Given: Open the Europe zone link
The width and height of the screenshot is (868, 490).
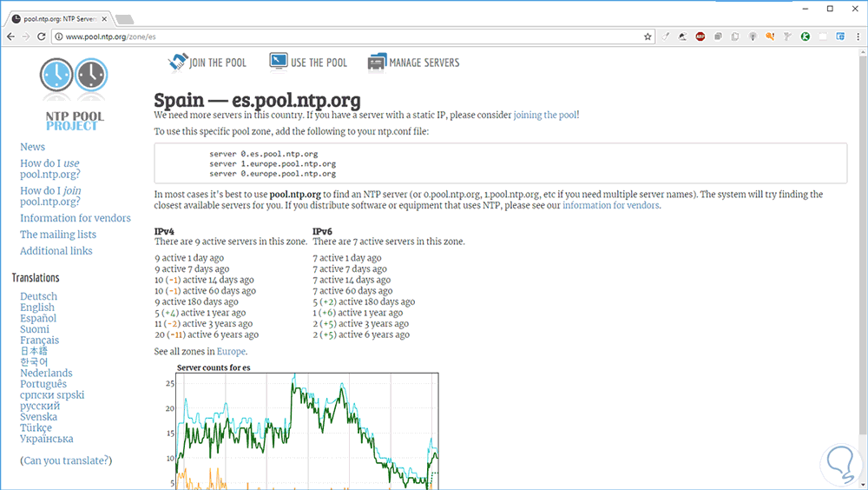Looking at the screenshot, I should pos(231,351).
